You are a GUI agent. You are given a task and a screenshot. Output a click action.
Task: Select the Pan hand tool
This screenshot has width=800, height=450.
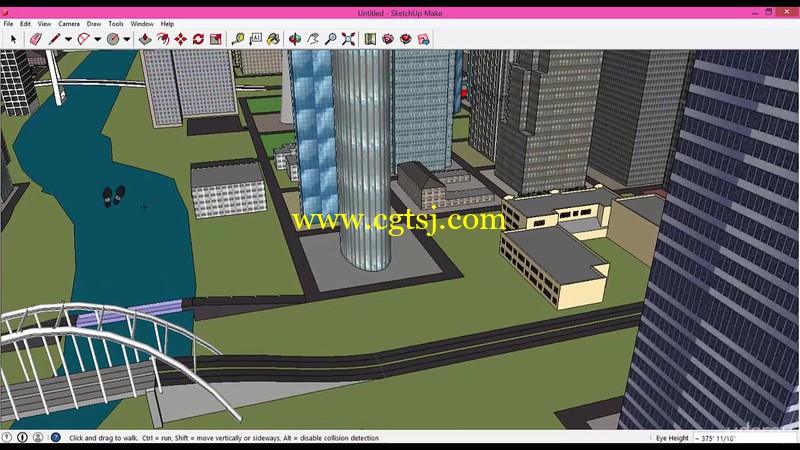tap(313, 39)
